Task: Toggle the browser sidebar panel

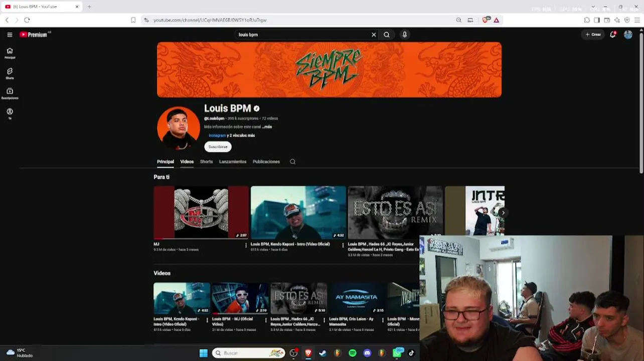Action: (597, 20)
